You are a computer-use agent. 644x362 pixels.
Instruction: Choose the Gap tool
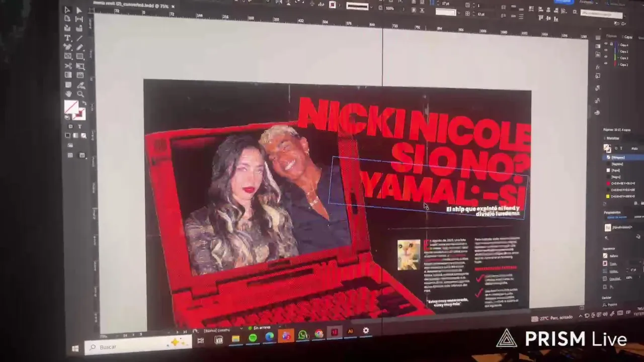point(79,20)
